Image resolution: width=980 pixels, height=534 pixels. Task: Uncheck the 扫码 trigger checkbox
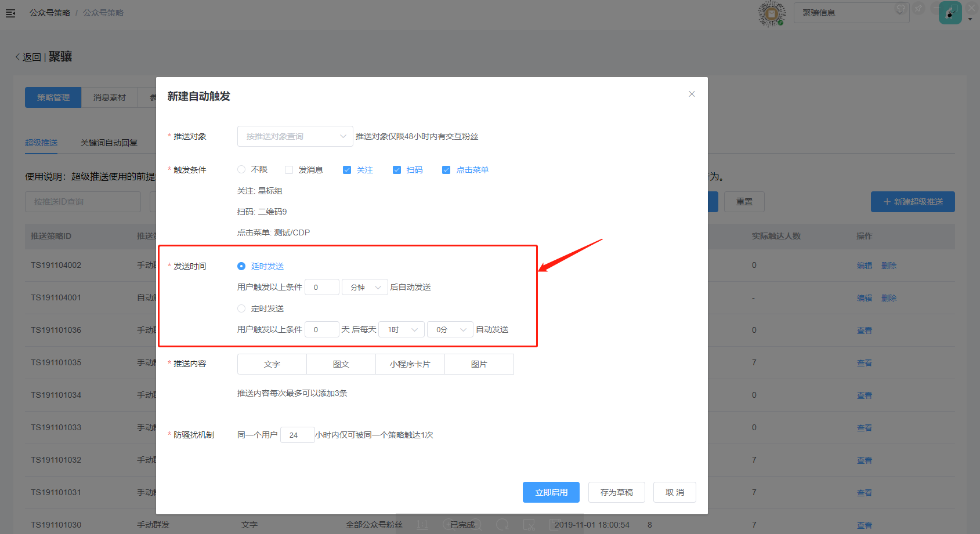397,170
